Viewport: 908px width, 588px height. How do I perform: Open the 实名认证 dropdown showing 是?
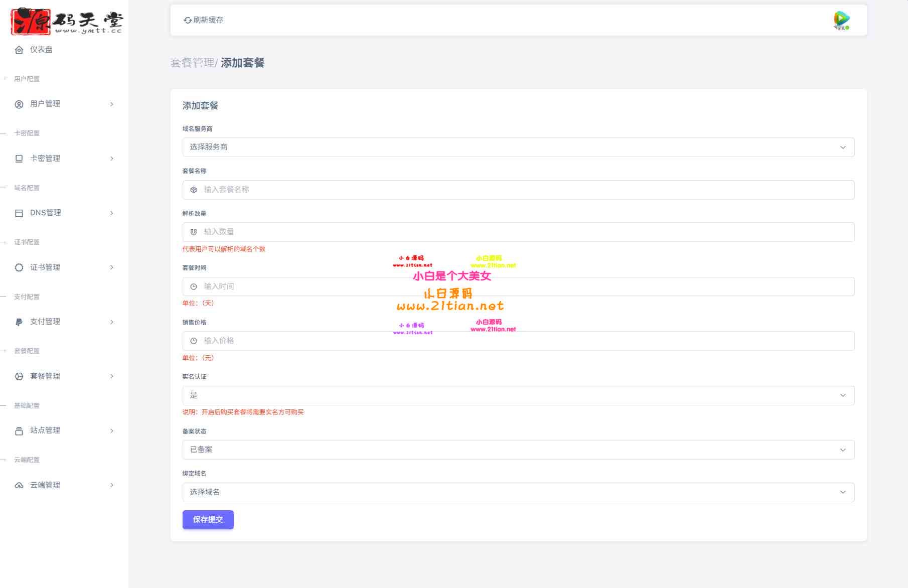518,395
